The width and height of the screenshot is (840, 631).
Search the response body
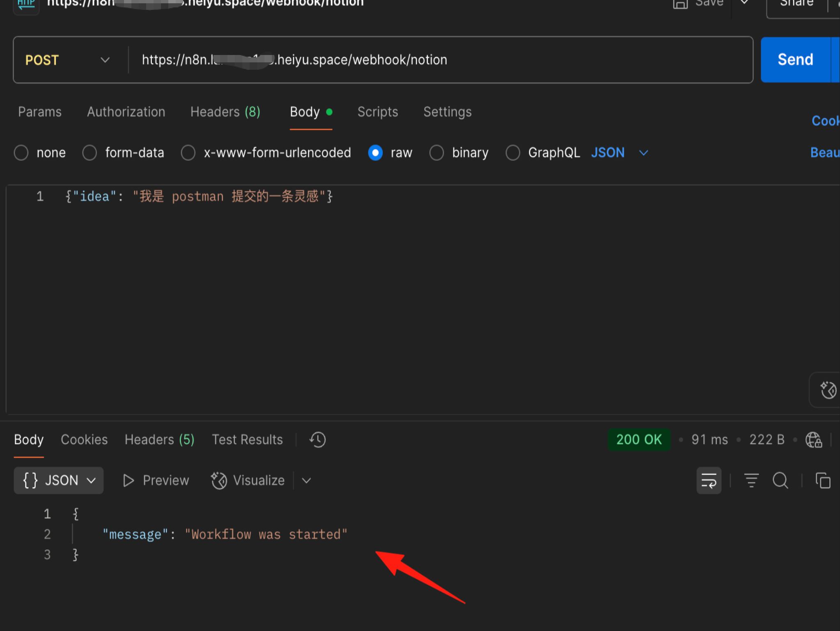[x=780, y=480]
